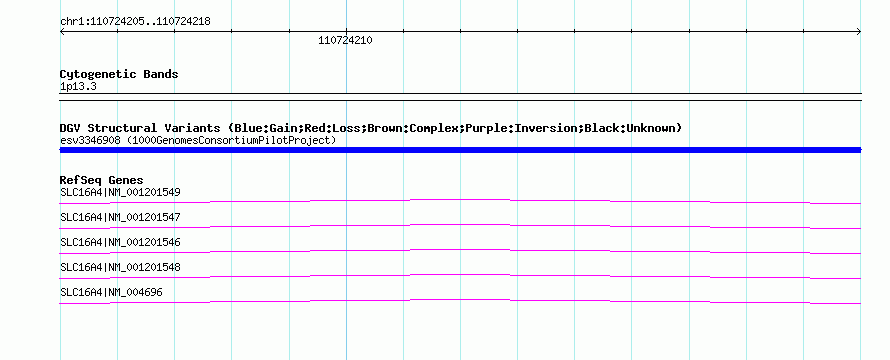Open transcript SLC16A4|NM_001201547
890x360 pixels.
coord(120,217)
